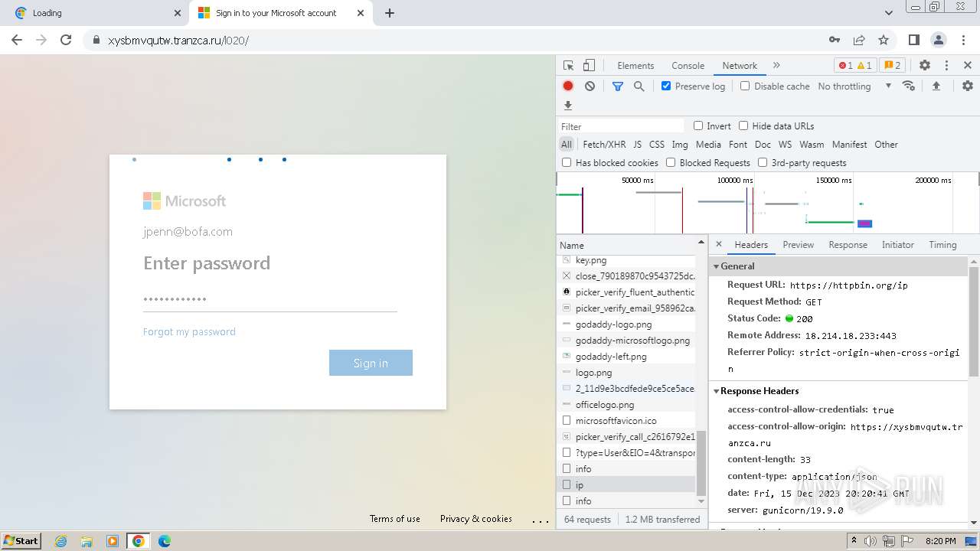This screenshot has height=551, width=980.
Task: Check Blocked Requests filter
Action: pos(671,163)
